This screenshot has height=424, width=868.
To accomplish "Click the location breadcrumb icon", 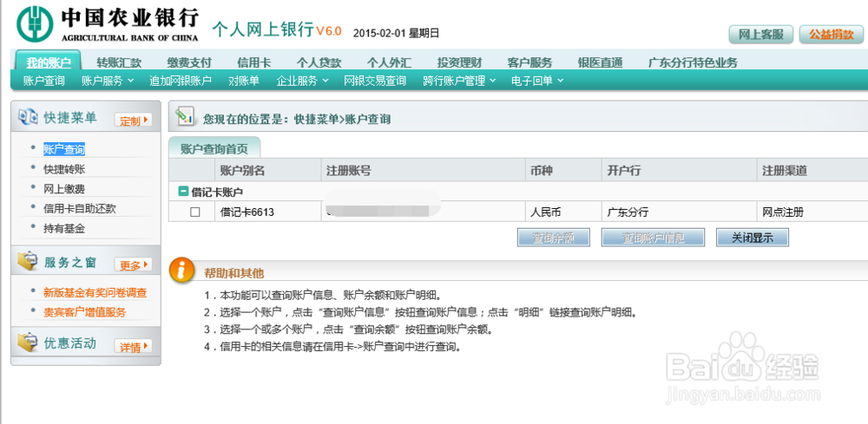I will point(184,116).
